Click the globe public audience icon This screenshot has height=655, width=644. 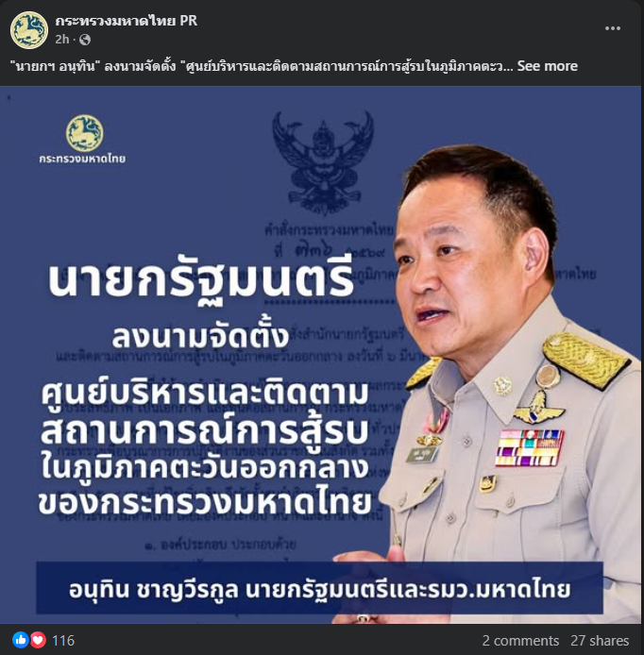85,40
